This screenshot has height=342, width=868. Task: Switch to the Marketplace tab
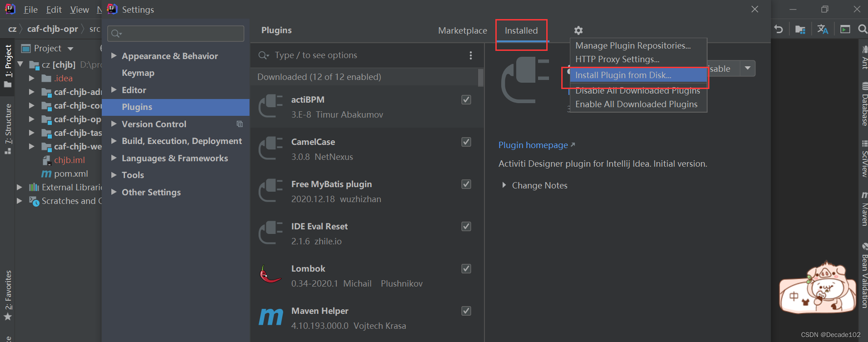(x=463, y=30)
